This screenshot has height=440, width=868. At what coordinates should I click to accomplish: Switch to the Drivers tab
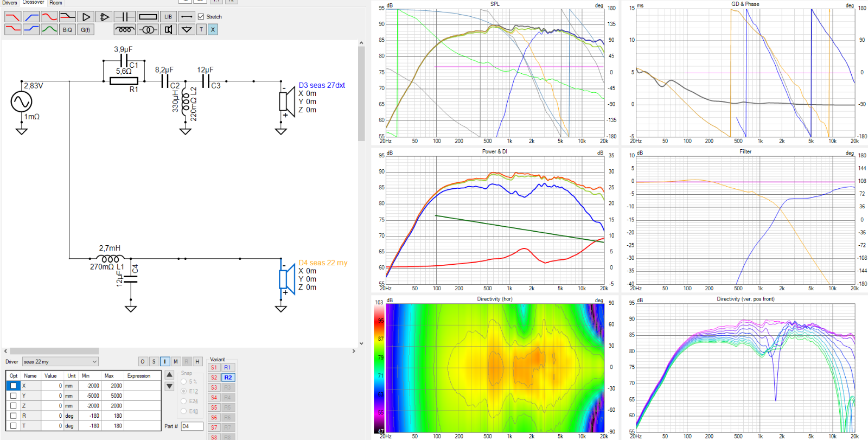pyautogui.click(x=10, y=3)
